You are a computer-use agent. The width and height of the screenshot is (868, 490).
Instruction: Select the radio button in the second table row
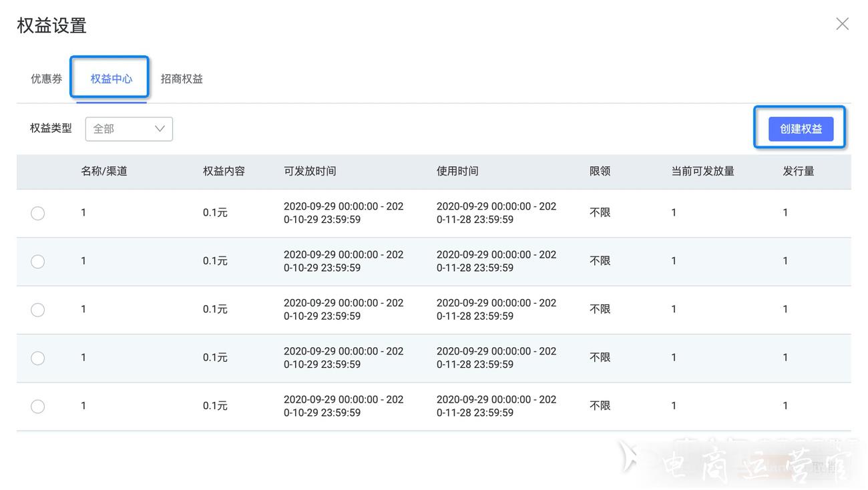tap(38, 262)
